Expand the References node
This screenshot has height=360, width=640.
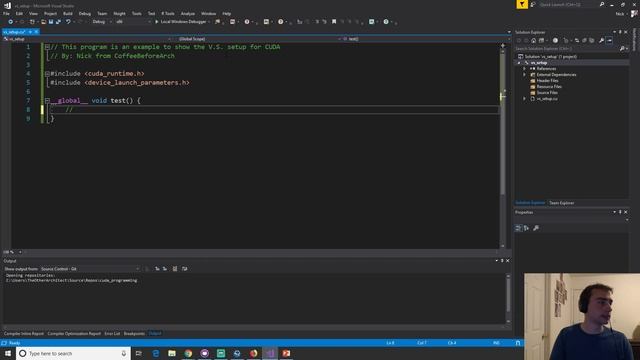pos(524,69)
